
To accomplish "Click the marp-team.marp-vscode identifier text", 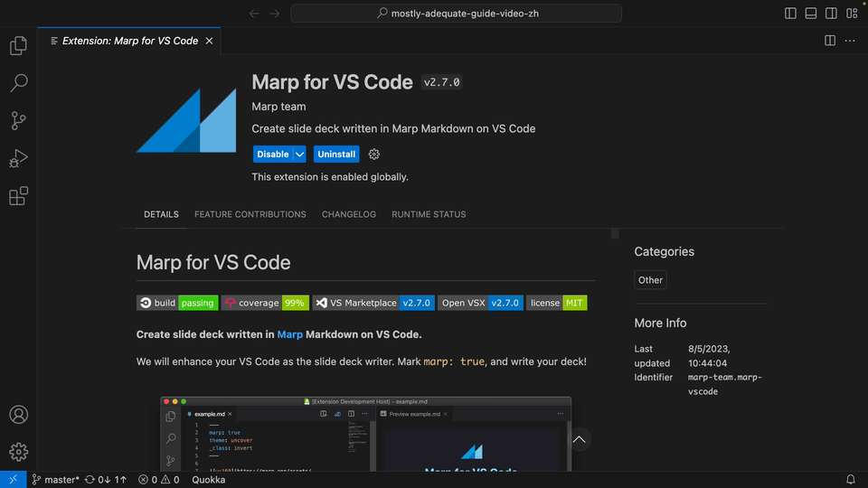I will coord(724,385).
